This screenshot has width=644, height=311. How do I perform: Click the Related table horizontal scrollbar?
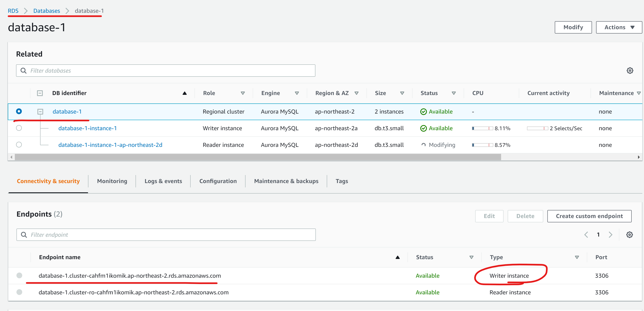coord(258,157)
